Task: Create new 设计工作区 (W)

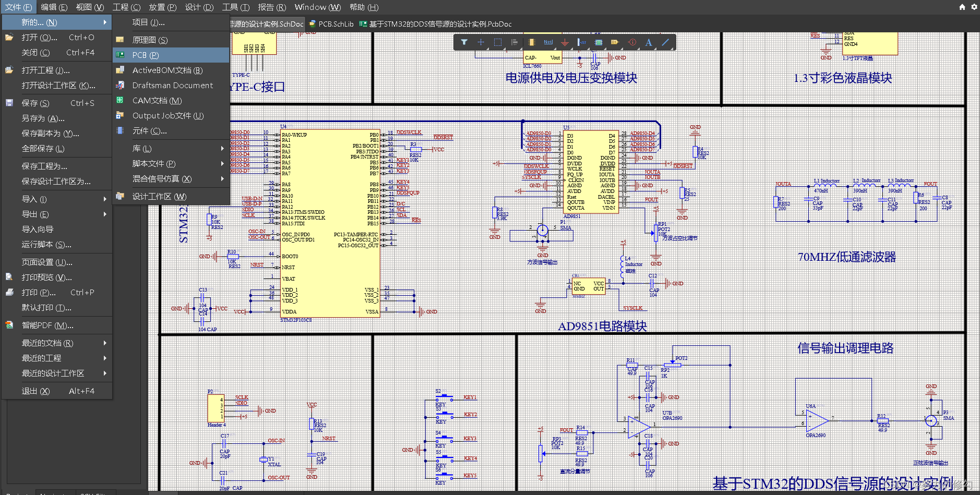Action: point(171,196)
